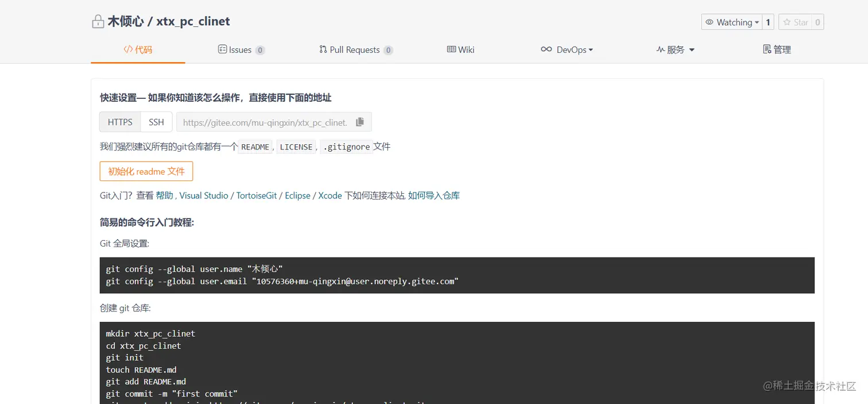This screenshot has width=868, height=404.
Task: Click the xtx_pc_clinet repository name
Action: 193,22
